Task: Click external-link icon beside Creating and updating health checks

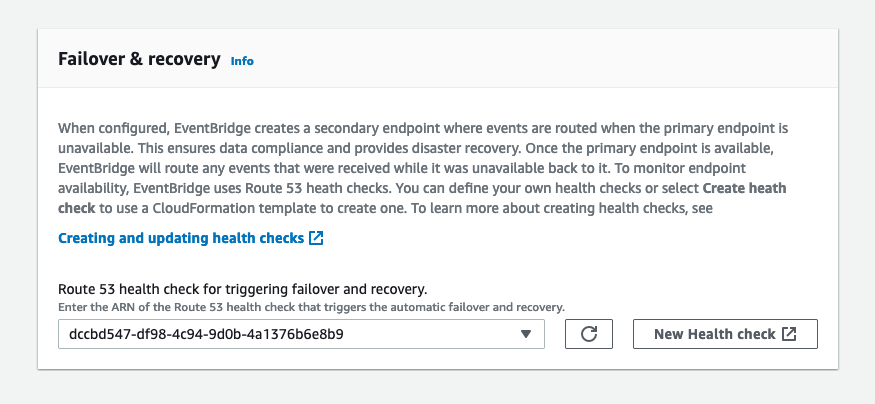Action: [316, 238]
